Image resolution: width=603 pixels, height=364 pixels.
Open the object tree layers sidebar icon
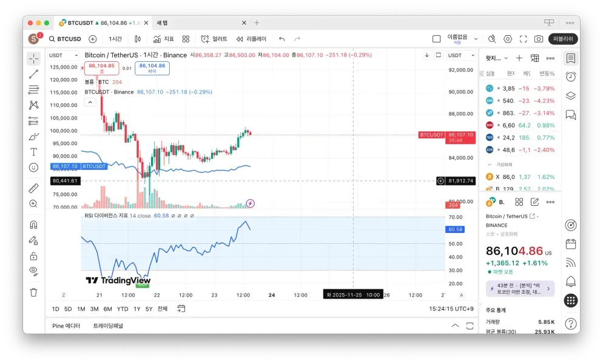pyautogui.click(x=571, y=95)
